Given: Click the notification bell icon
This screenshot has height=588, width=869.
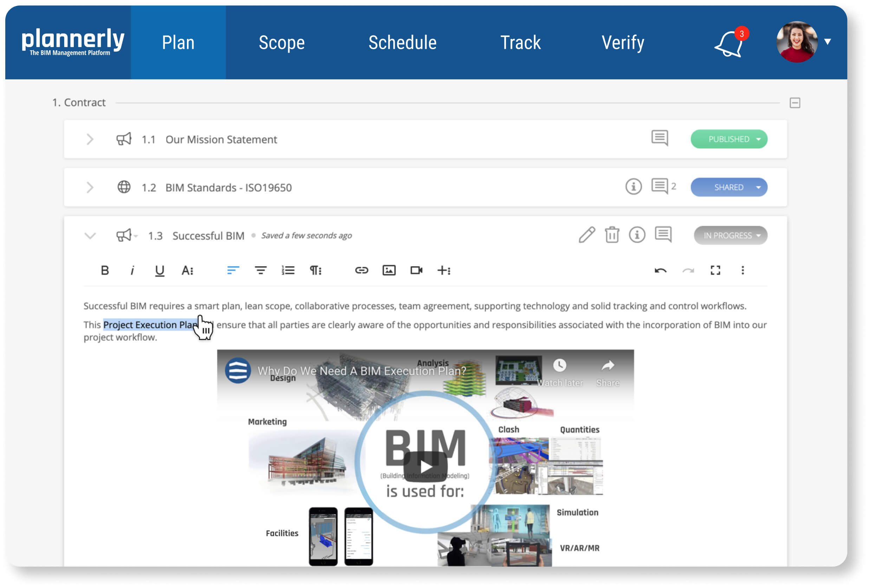Looking at the screenshot, I should [x=728, y=44].
